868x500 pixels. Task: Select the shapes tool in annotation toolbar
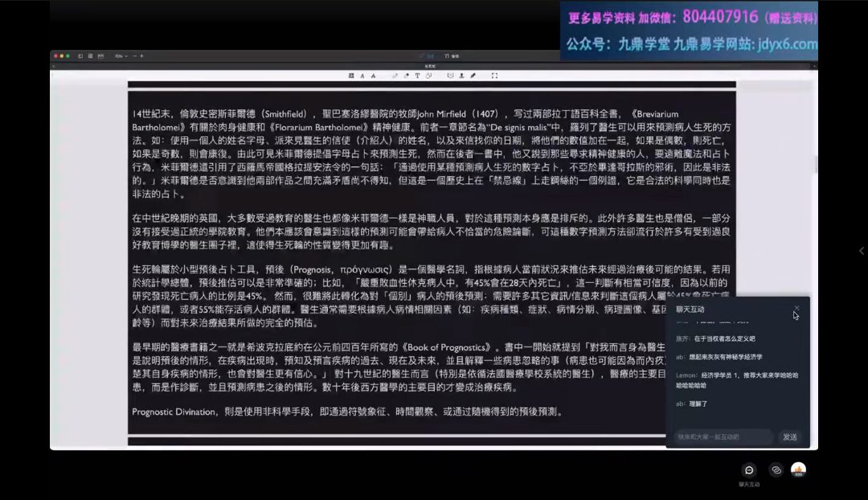(x=428, y=76)
